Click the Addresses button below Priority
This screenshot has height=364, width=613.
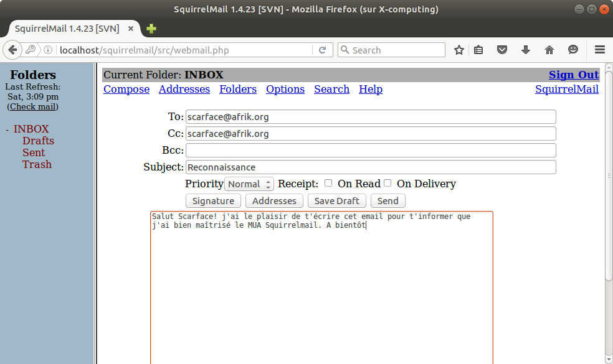[x=274, y=201]
